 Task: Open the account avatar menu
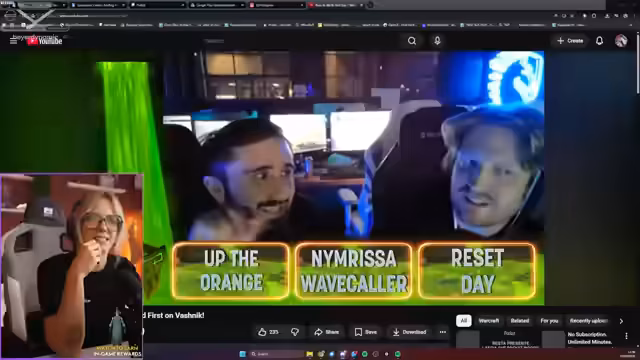coord(621,41)
